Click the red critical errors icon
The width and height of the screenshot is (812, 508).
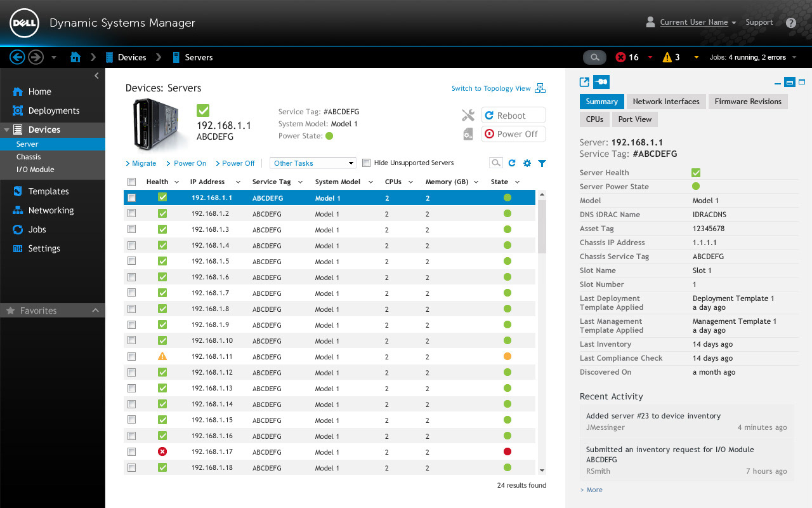tap(620, 57)
